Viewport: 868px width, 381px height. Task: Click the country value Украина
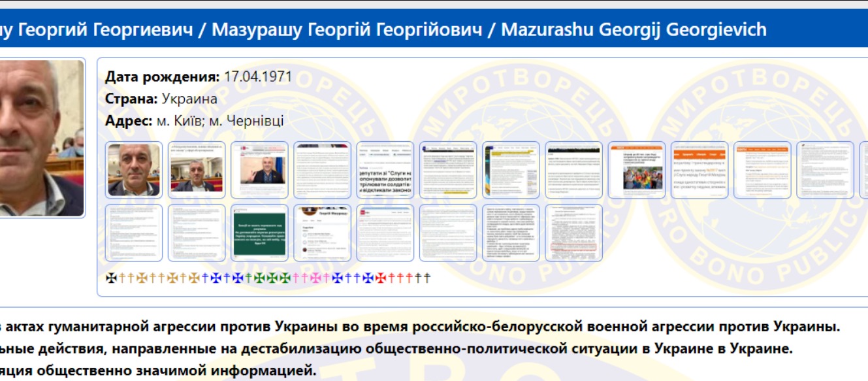pos(189,99)
